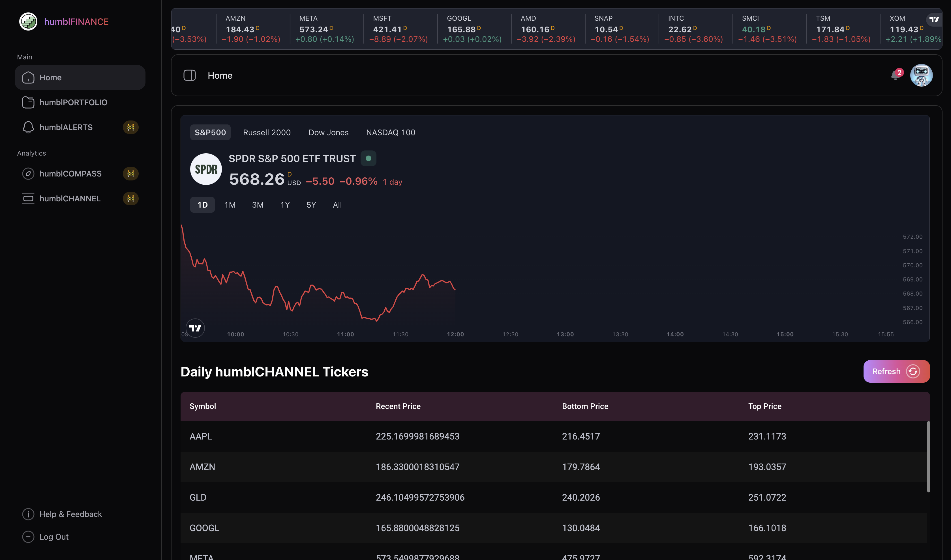
Task: Click the premium badge beside humblCHANNEL
Action: pos(131,199)
